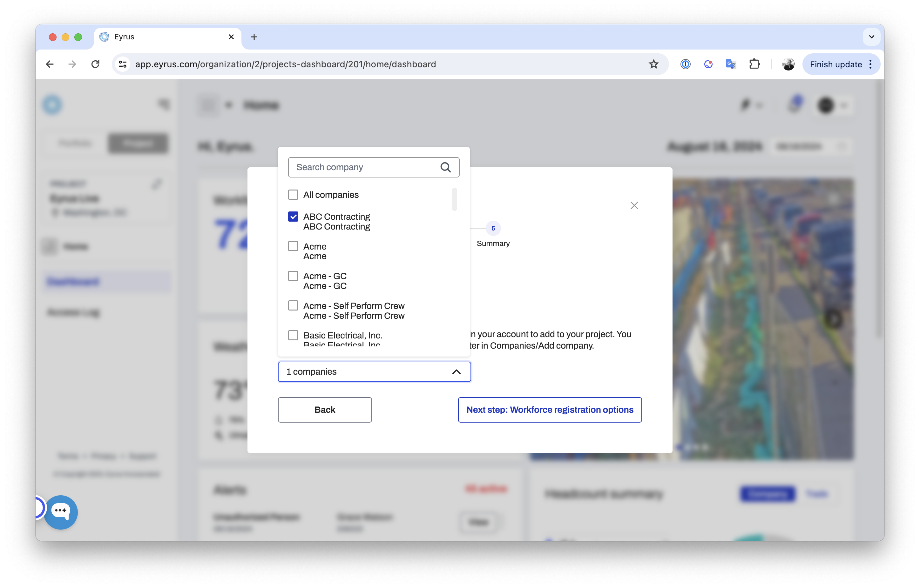The image size is (920, 588).
Task: Open the Dashboard sidebar item
Action: click(x=107, y=282)
